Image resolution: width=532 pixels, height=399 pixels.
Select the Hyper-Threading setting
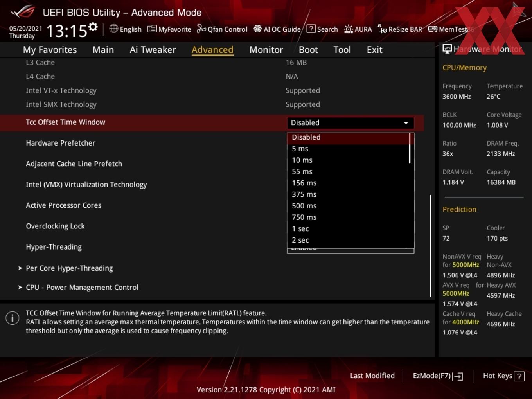coord(54,247)
